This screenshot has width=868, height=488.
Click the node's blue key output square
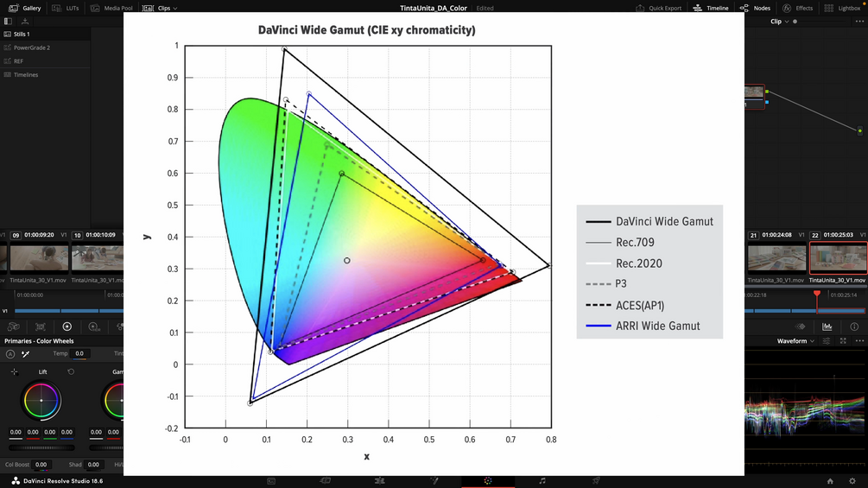(x=767, y=102)
